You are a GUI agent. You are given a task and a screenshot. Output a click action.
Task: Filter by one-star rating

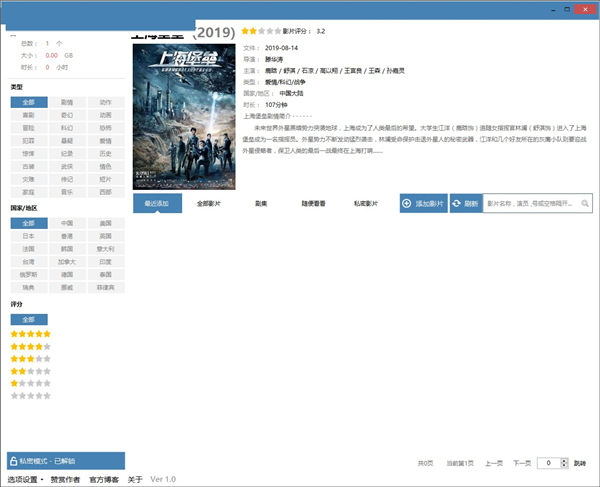pyautogui.click(x=30, y=383)
